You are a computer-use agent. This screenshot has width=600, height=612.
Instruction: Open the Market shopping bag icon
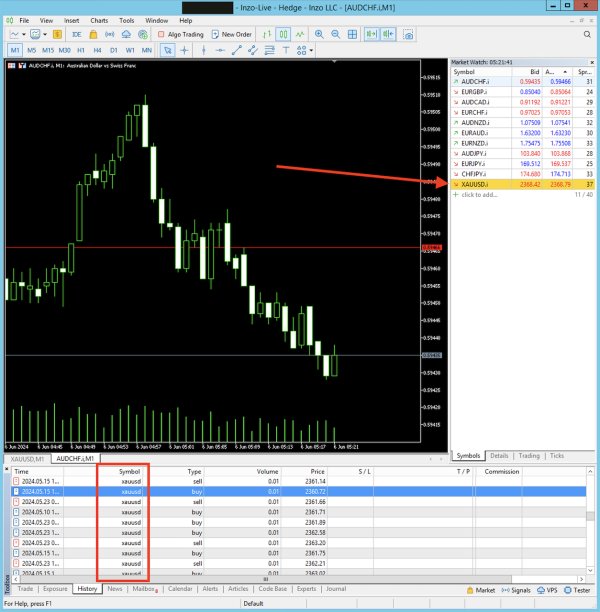click(93, 34)
